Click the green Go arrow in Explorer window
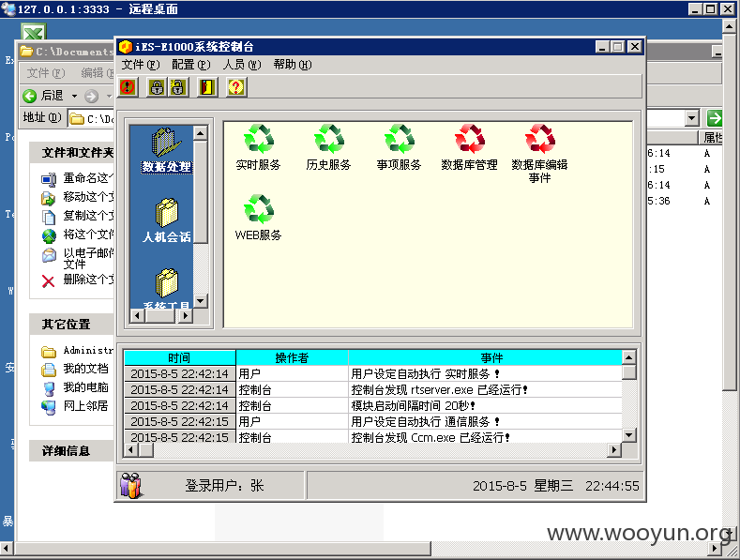The width and height of the screenshot is (740, 560). point(715,117)
